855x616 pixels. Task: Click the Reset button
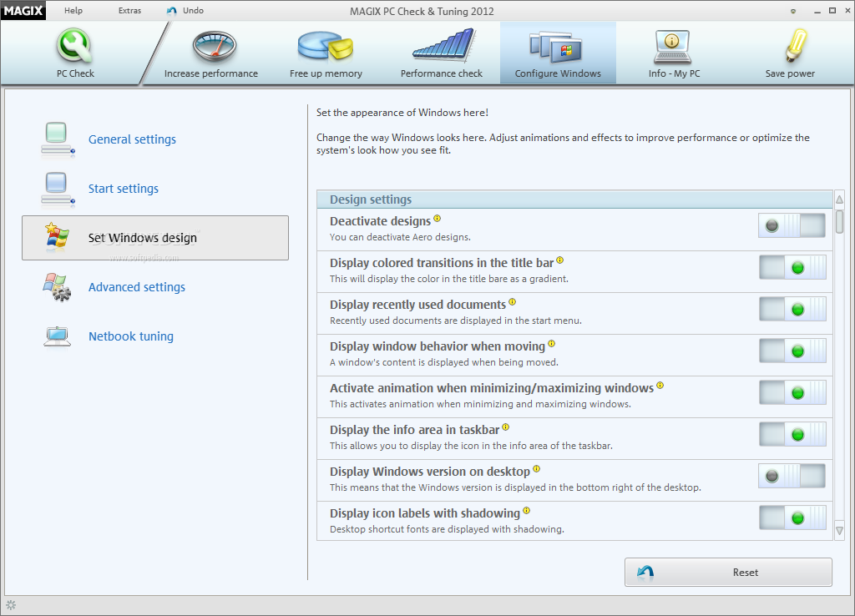[x=728, y=572]
